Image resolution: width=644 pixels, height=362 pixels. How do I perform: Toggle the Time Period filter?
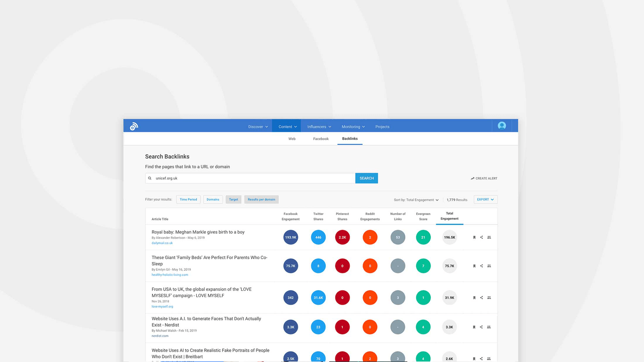pyautogui.click(x=188, y=199)
